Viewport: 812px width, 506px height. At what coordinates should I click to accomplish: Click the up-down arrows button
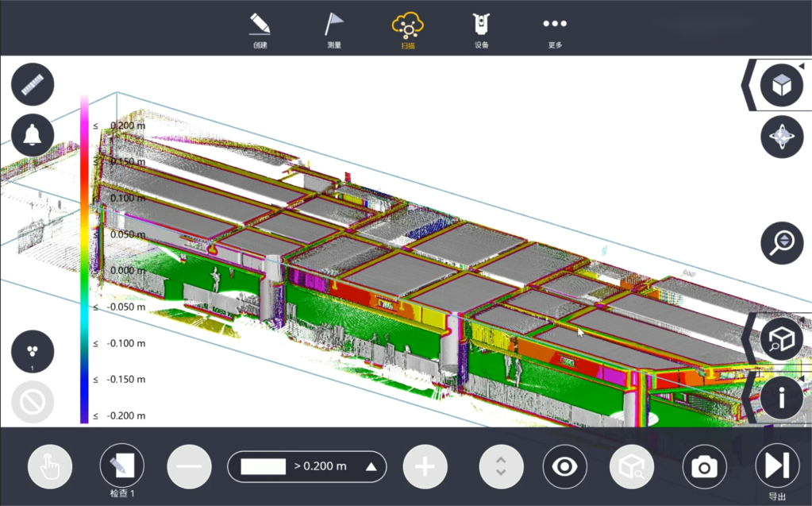pos(501,466)
